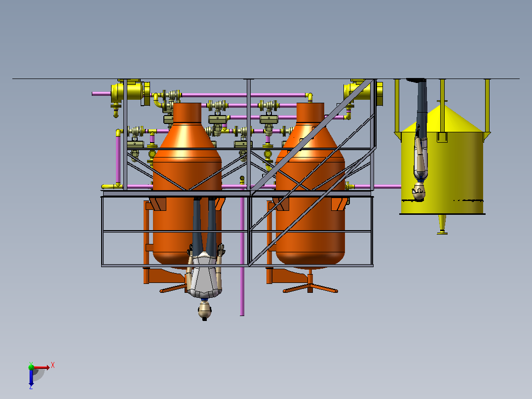Click the blue Z axis of the triad

(31, 378)
